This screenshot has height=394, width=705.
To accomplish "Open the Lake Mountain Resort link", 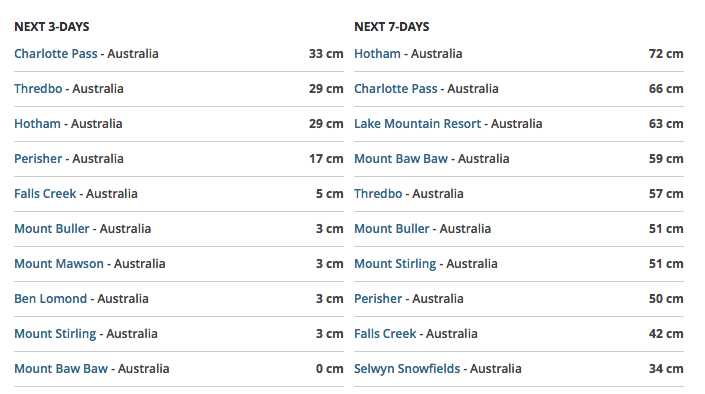I will point(418,124).
